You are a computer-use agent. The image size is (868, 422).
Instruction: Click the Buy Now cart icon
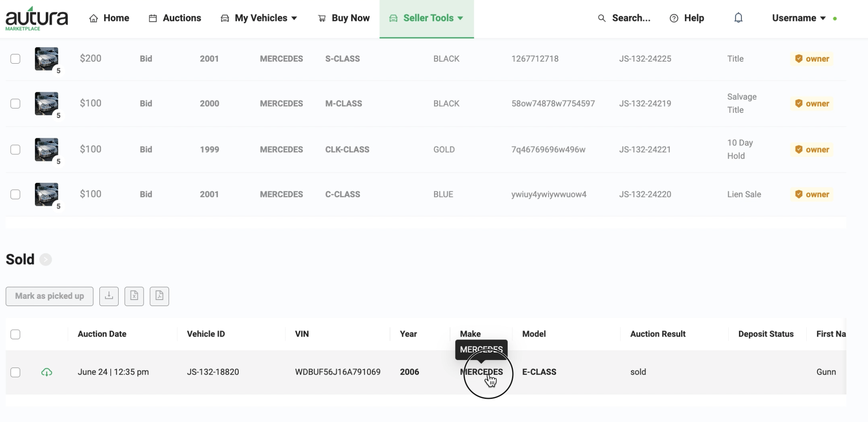pyautogui.click(x=322, y=18)
